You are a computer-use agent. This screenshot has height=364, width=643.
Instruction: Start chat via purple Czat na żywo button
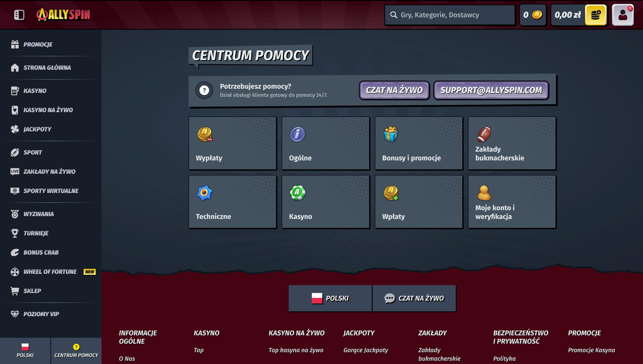[x=394, y=90]
